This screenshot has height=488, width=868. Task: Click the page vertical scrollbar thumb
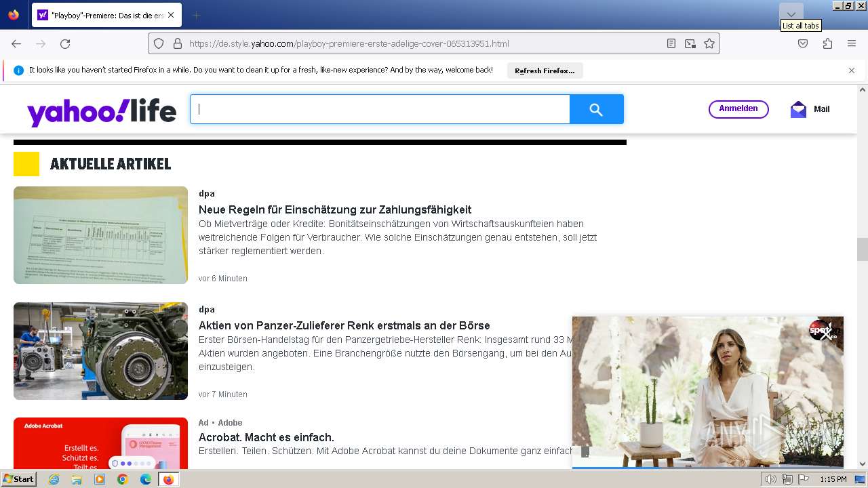(x=863, y=249)
